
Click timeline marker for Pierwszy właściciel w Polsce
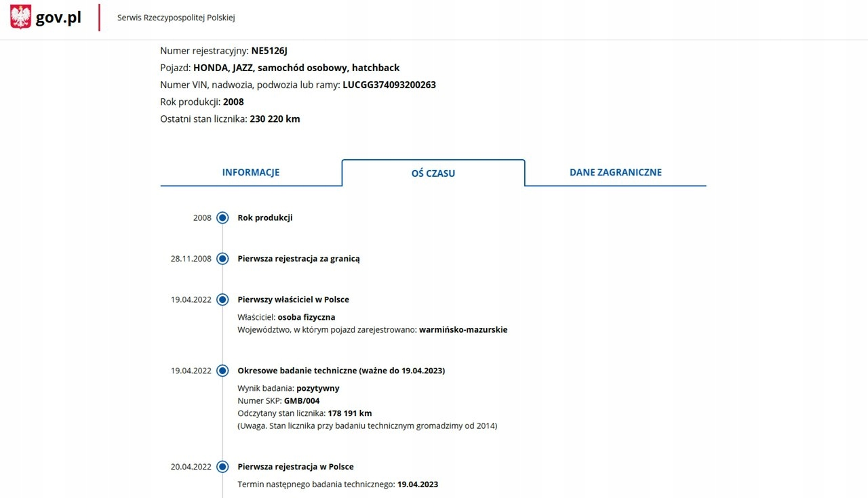222,299
